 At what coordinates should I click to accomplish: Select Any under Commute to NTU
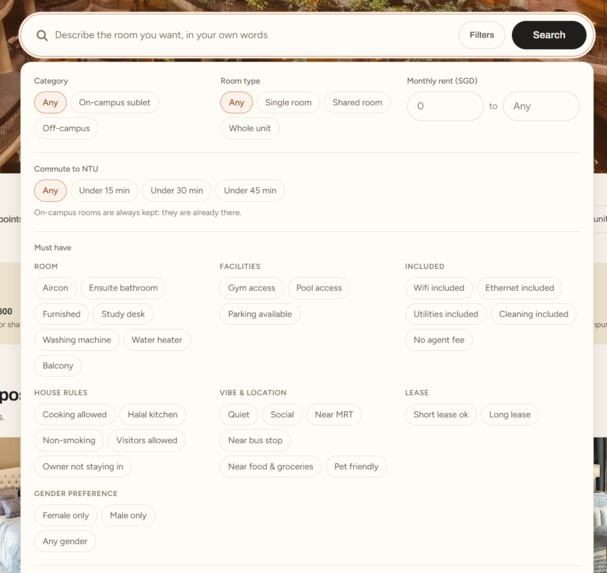50,190
